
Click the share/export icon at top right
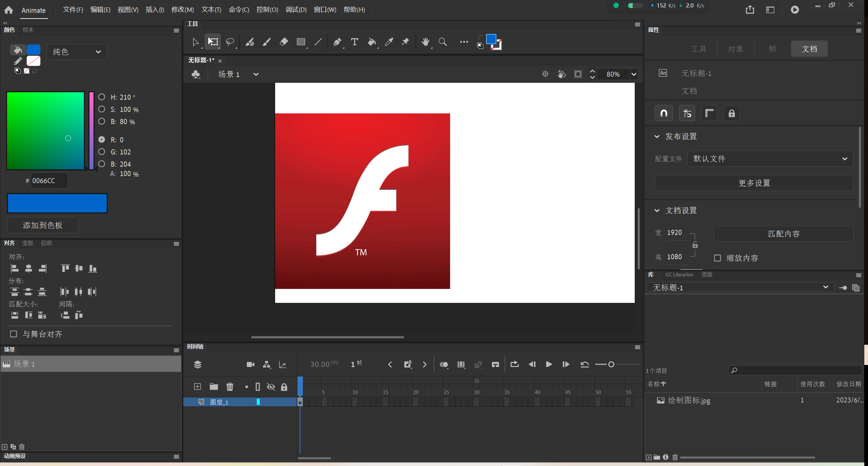[x=750, y=9]
